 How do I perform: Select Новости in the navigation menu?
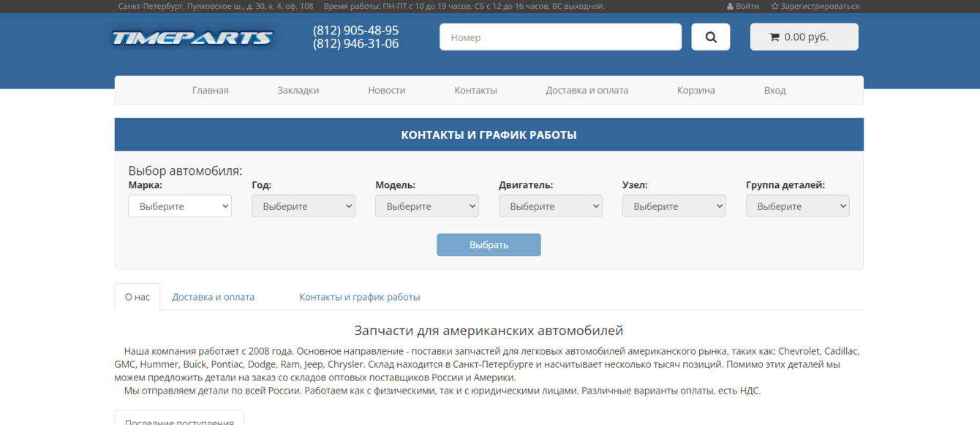(x=386, y=89)
